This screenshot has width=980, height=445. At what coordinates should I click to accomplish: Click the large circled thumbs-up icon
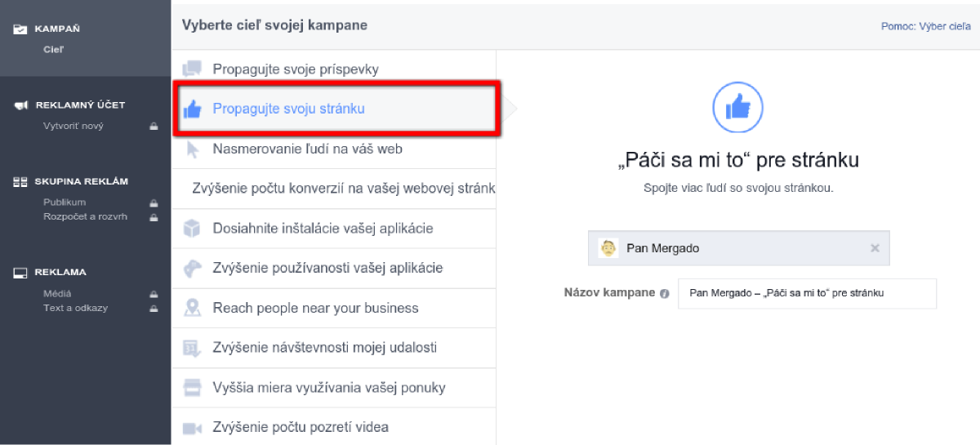737,107
